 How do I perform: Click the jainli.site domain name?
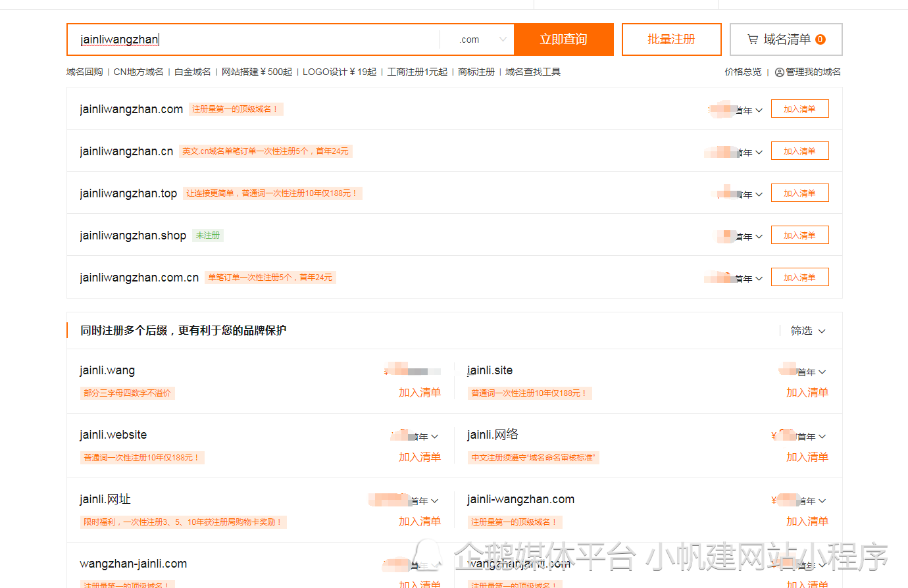(490, 370)
